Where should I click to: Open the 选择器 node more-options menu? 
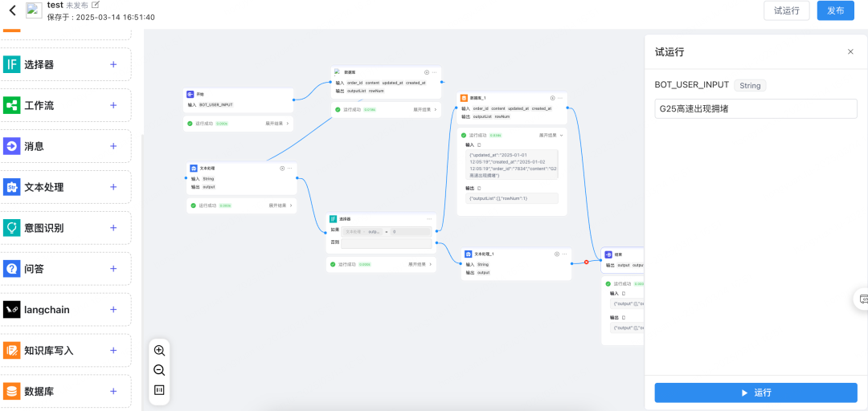click(429, 219)
